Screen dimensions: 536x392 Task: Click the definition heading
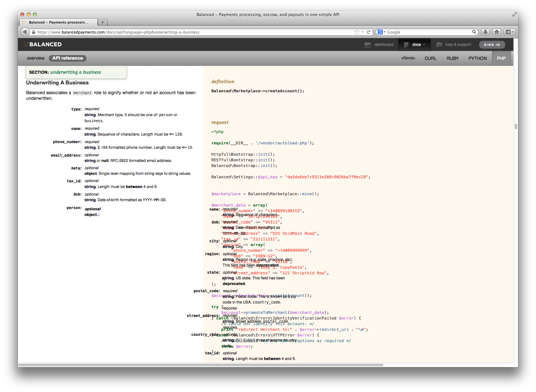[x=223, y=82]
